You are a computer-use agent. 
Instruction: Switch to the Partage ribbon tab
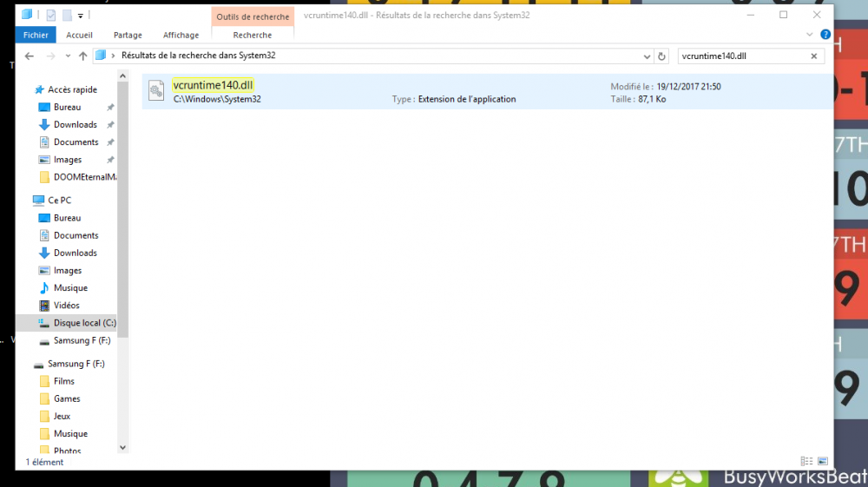click(x=128, y=35)
